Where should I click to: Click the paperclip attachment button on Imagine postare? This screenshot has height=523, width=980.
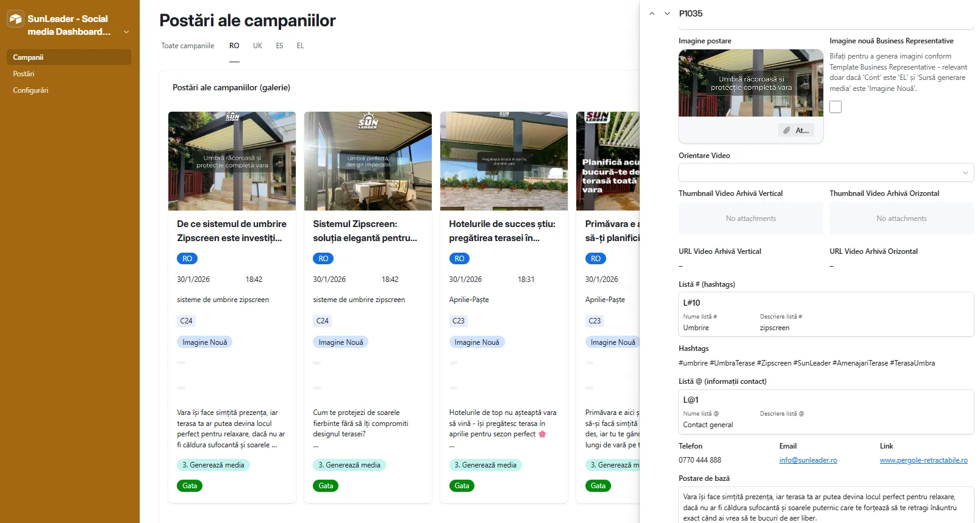tap(796, 131)
